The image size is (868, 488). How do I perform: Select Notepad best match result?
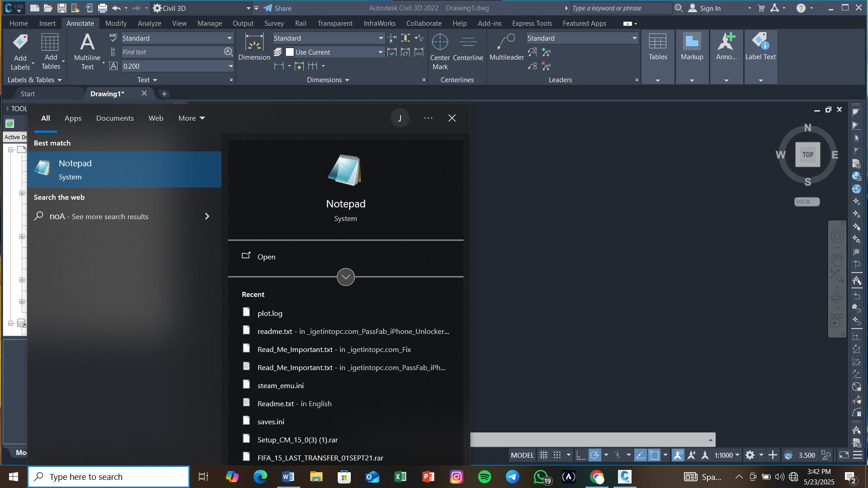click(x=124, y=169)
